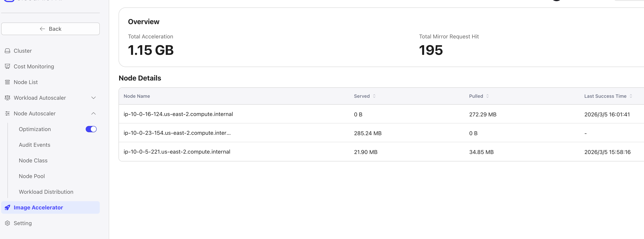Screen dimensions: 644x239
Task: Click the Image Accelerator rocket icon
Action: pyautogui.click(x=7, y=207)
